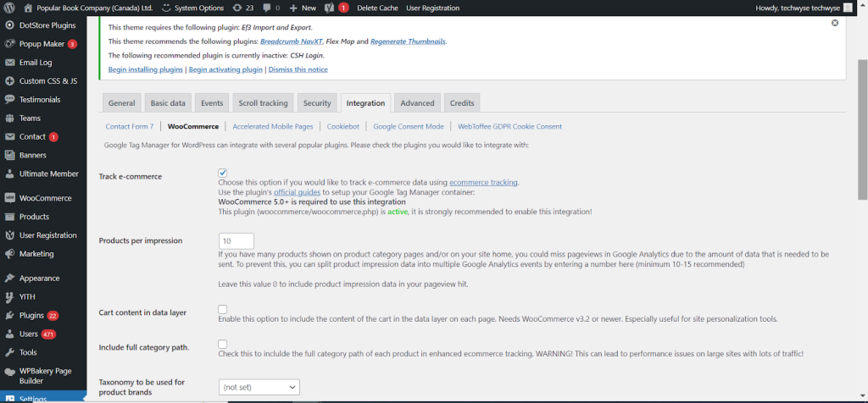Switch to the Advanced tab
Viewport: 868px width, 403px height.
pyautogui.click(x=417, y=103)
